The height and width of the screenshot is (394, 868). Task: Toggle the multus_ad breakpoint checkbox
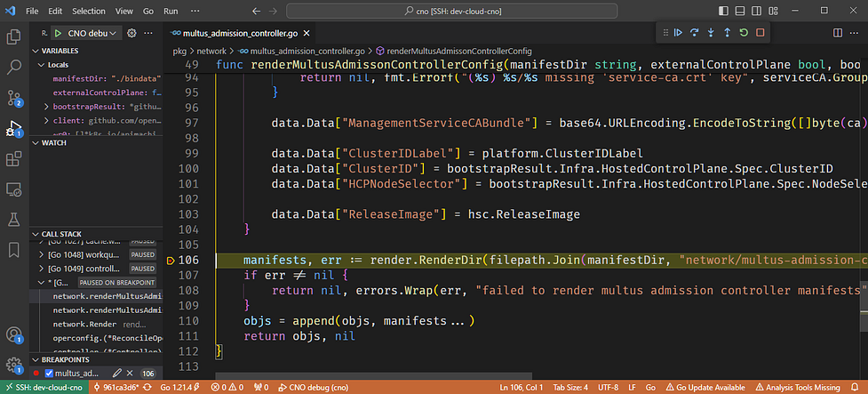[49, 374]
